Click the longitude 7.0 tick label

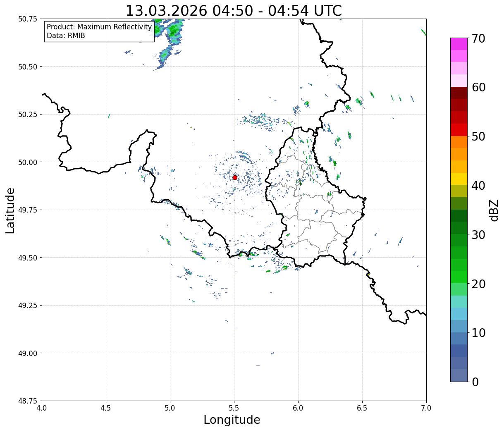(x=426, y=408)
